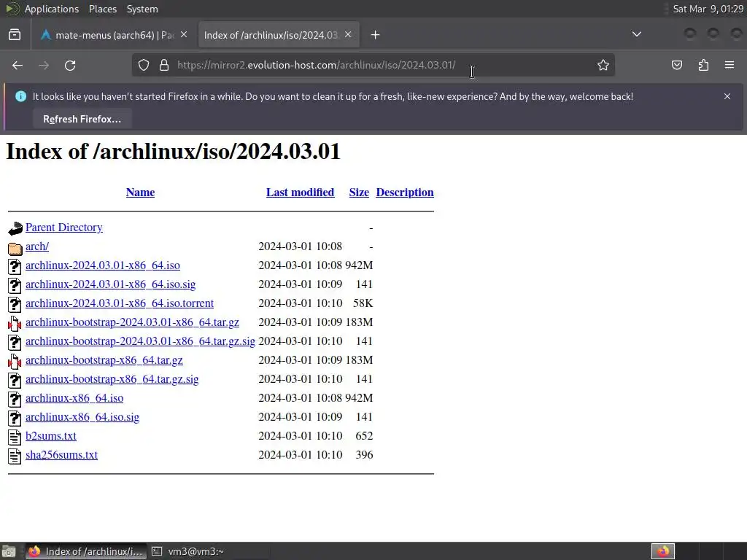Screen dimensions: 747x560
Task: Open the Firefox hamburger menu
Action: coord(729,65)
